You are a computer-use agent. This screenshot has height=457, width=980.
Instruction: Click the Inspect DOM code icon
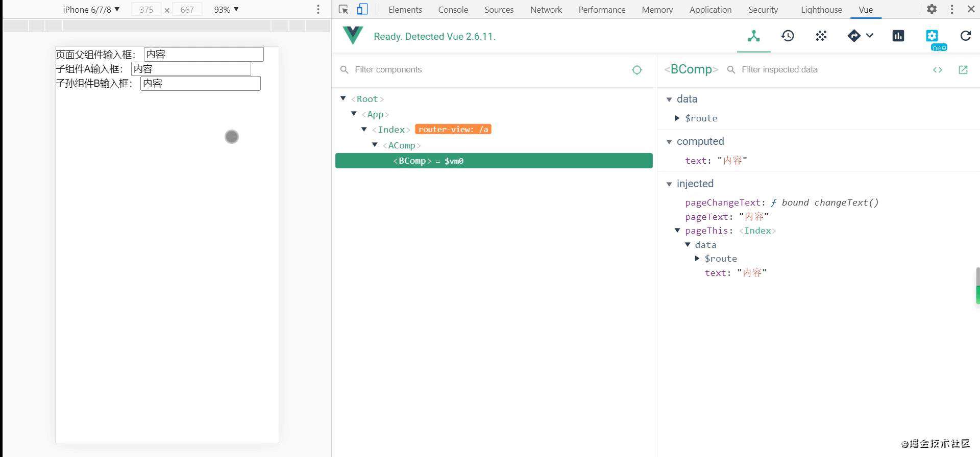point(938,70)
